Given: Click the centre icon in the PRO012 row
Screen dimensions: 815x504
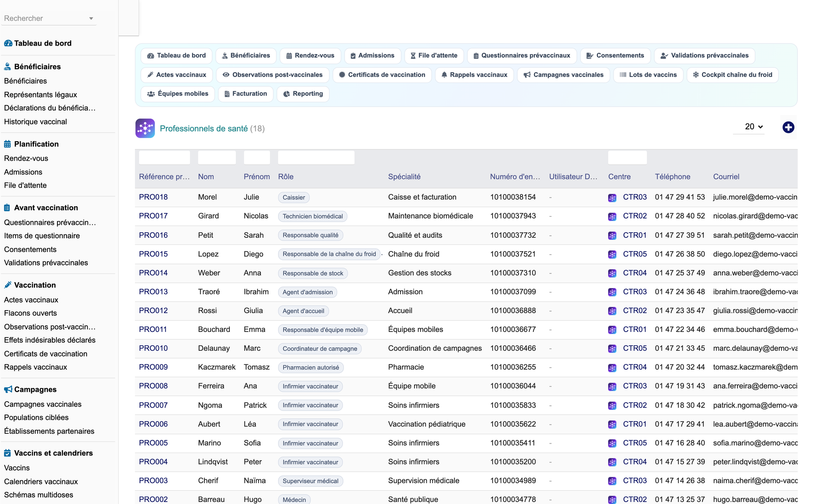Looking at the screenshot, I should [x=612, y=311].
